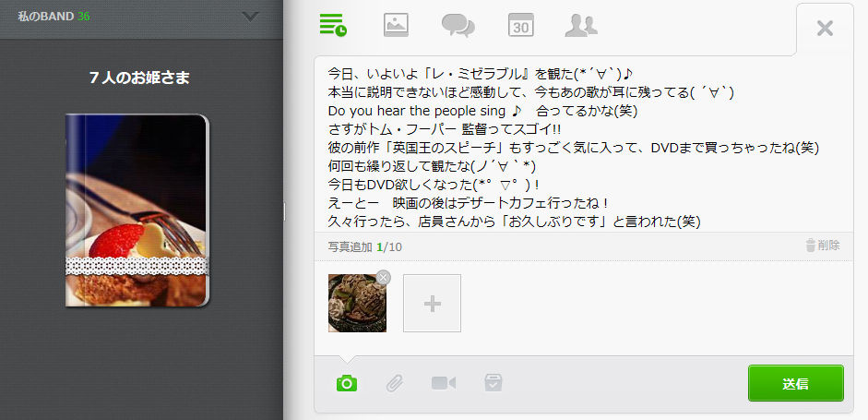Click the 送信 send button
This screenshot has width=868, height=420.
tap(795, 383)
